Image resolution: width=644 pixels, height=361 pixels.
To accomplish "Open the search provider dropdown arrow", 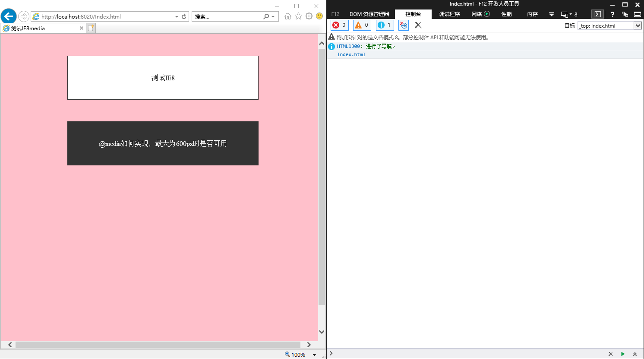I will [x=273, y=16].
